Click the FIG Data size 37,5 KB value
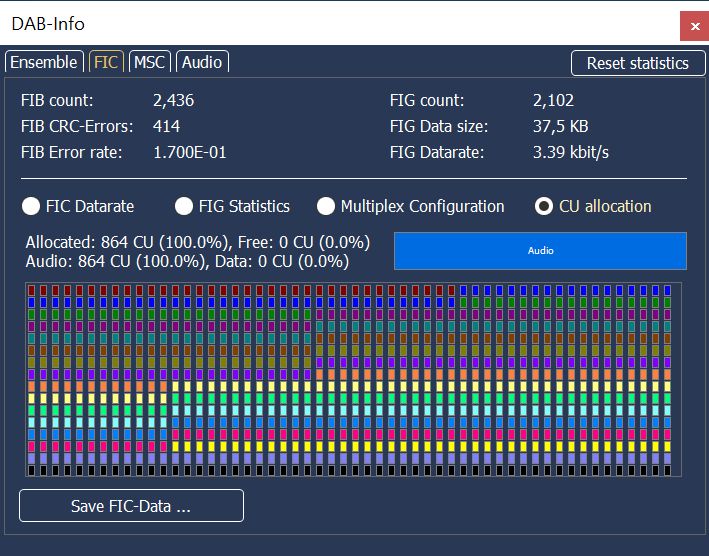Screen dimensions: 709x556 560,126
